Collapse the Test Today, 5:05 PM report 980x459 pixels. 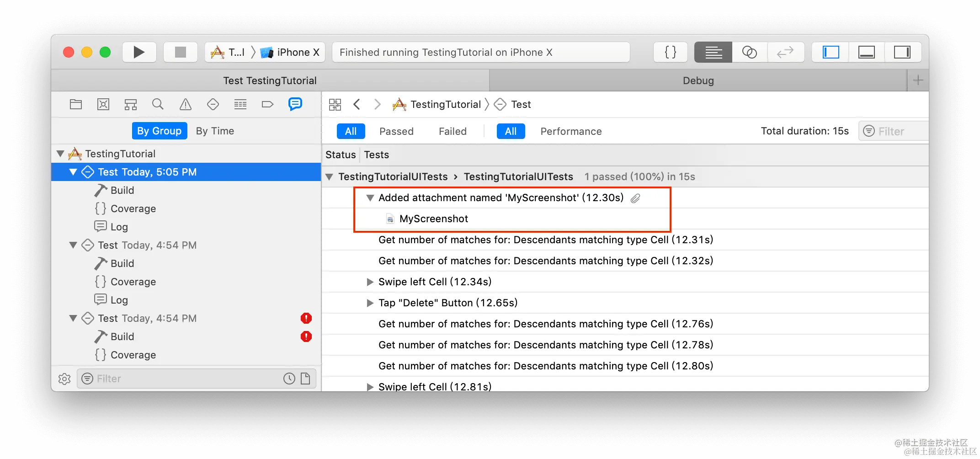pyautogui.click(x=73, y=172)
